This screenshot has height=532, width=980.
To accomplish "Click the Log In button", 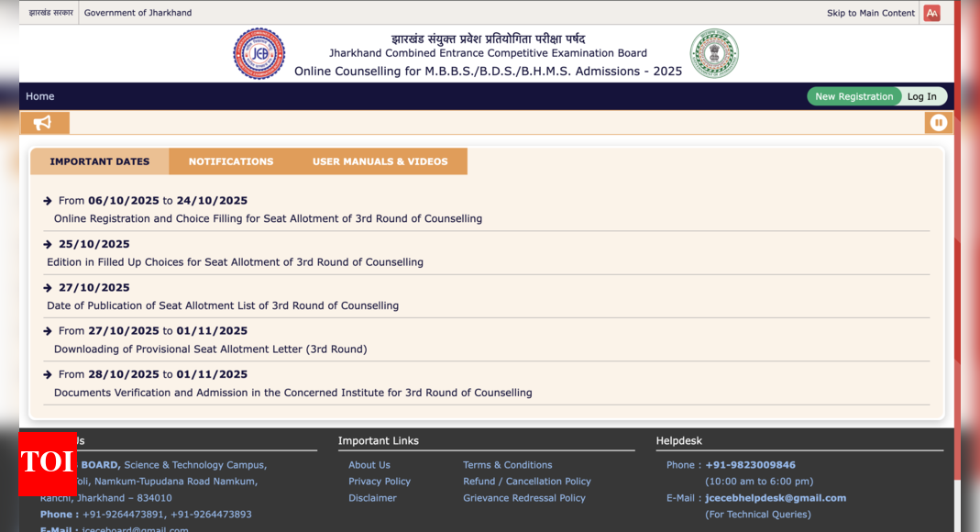I will [921, 96].
